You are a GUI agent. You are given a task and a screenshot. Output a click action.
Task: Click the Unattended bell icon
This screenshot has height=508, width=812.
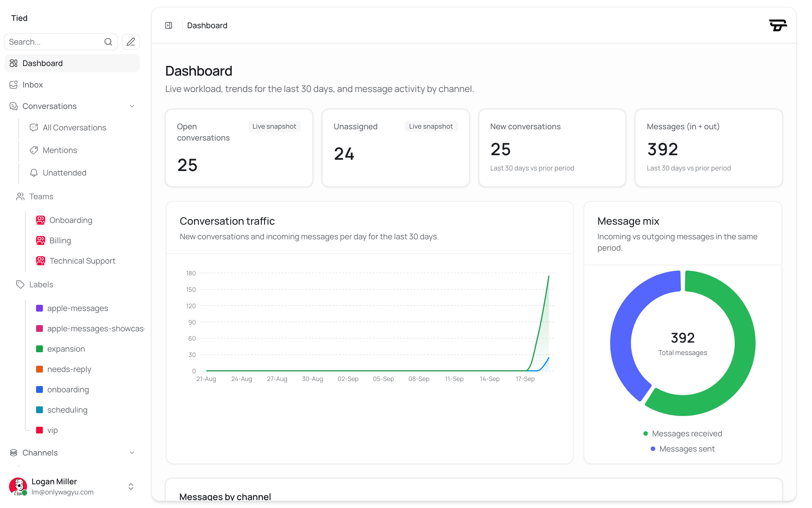click(34, 173)
